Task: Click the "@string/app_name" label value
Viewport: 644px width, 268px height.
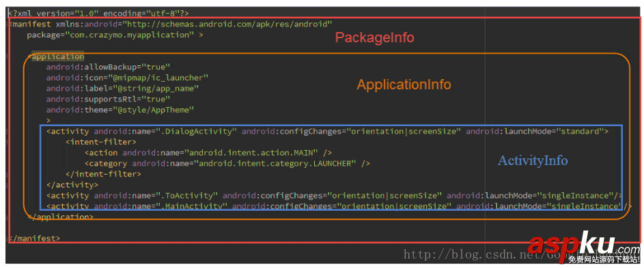Action: [156, 88]
